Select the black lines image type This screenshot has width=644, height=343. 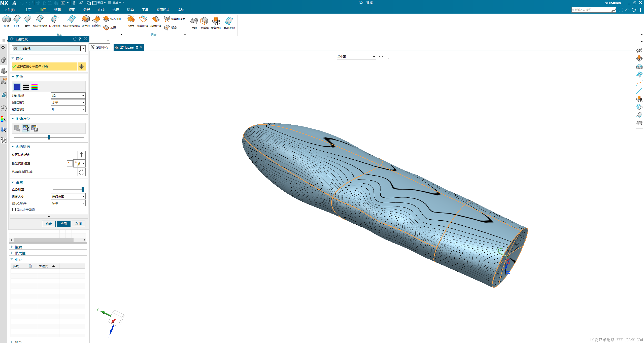[17, 87]
